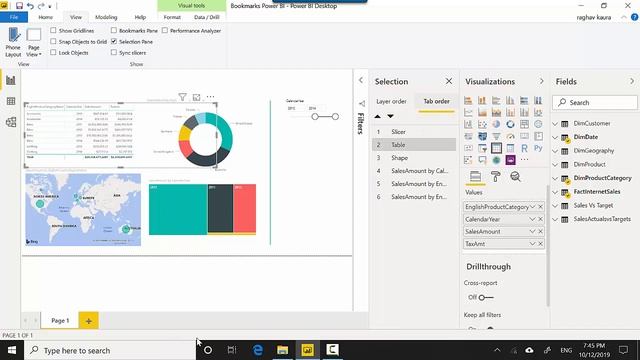Screen dimensions: 640x360
Task: Choose the Stacked bar chart visualization
Action: 468,100
